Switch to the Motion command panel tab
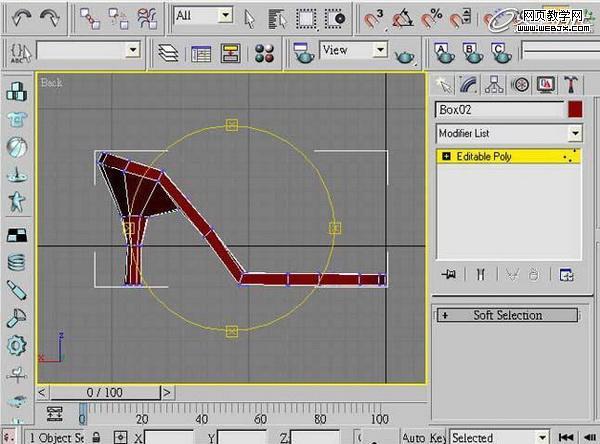Viewport: 600px width, 444px height. pos(520,85)
